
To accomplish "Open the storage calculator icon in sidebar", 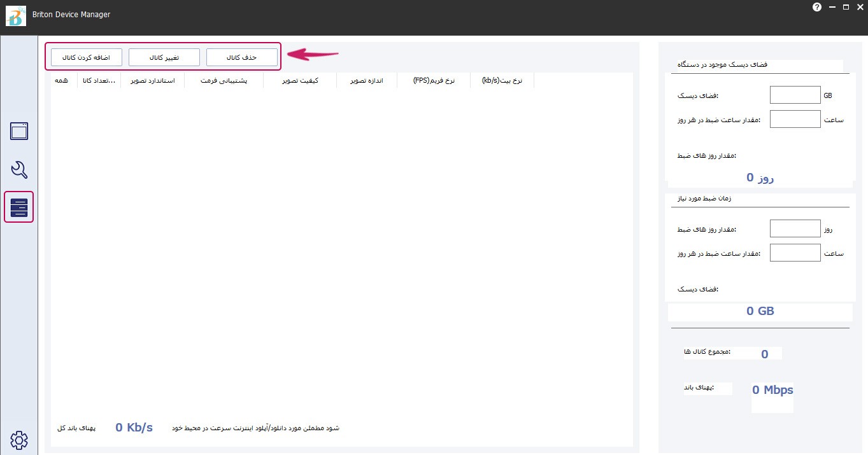I will 19,207.
